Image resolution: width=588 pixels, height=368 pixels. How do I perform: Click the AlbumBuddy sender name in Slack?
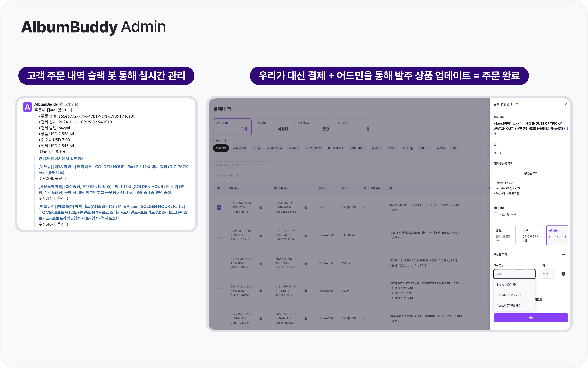coord(46,104)
